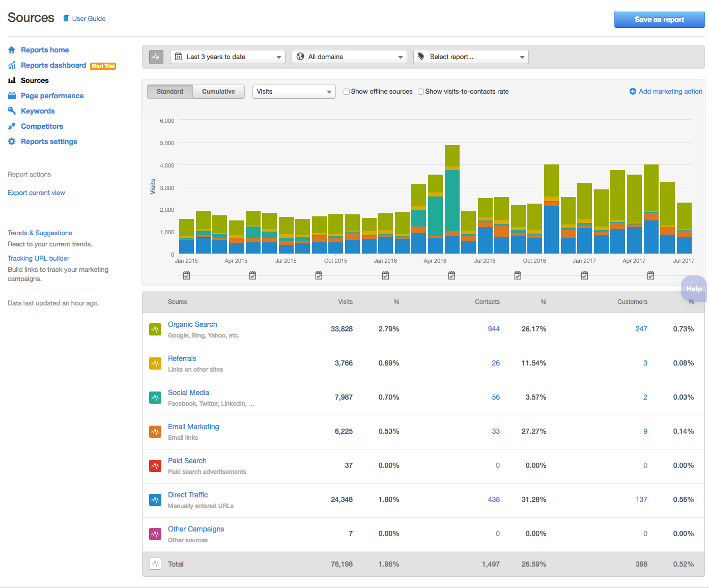
Task: Open Page performance report
Action: click(52, 96)
